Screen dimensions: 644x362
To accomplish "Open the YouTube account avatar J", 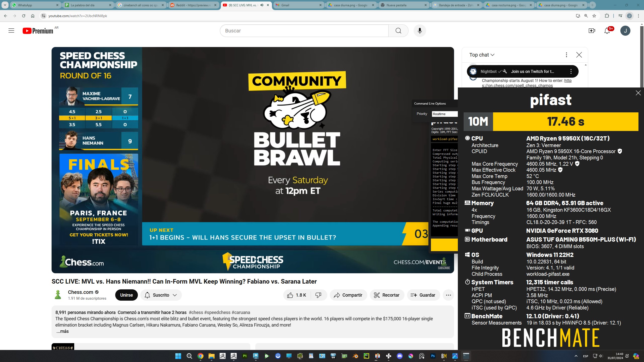I will [625, 31].
